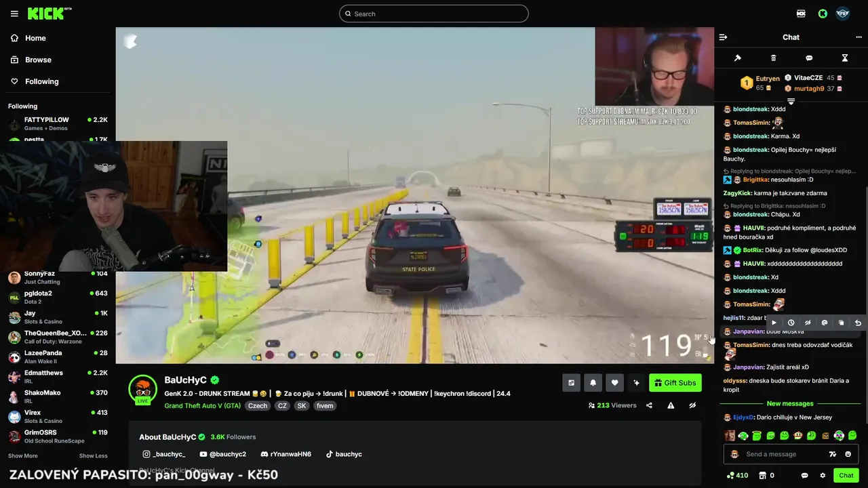
Task: Click the 410 channel points balance
Action: pos(737,475)
